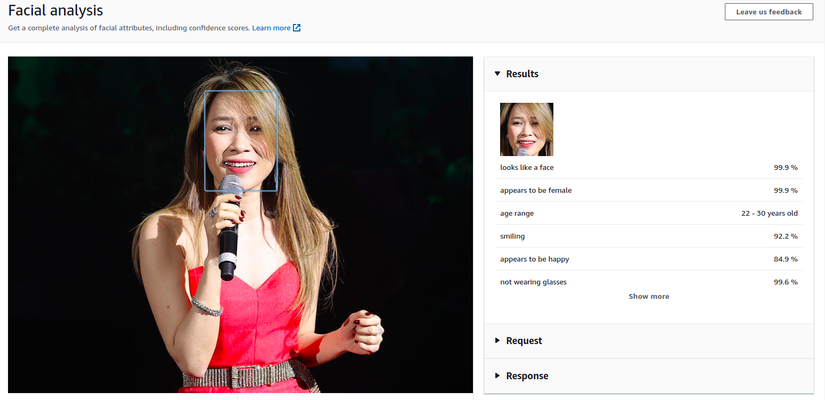Click the "22 - 30 years old" value
Viewport: 825px width, 400px height.
click(770, 214)
